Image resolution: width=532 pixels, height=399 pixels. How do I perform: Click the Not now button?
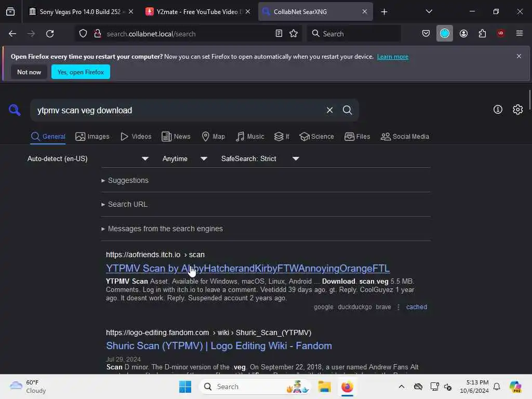click(29, 72)
